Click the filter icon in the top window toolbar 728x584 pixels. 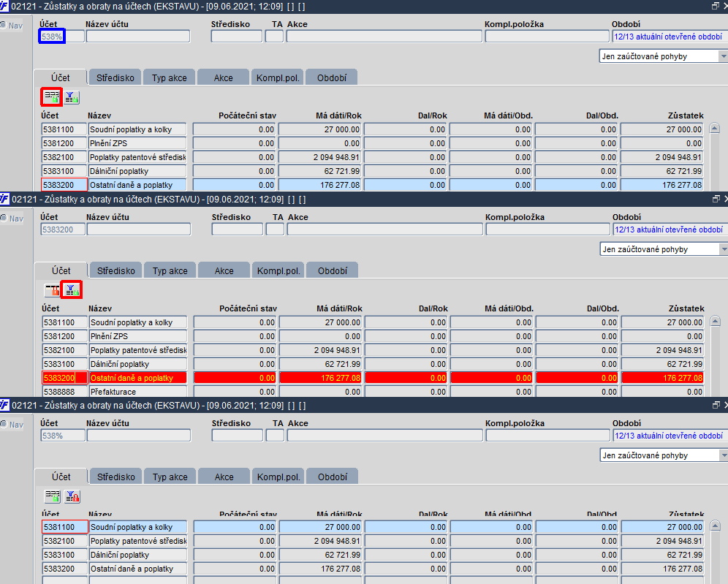72,97
